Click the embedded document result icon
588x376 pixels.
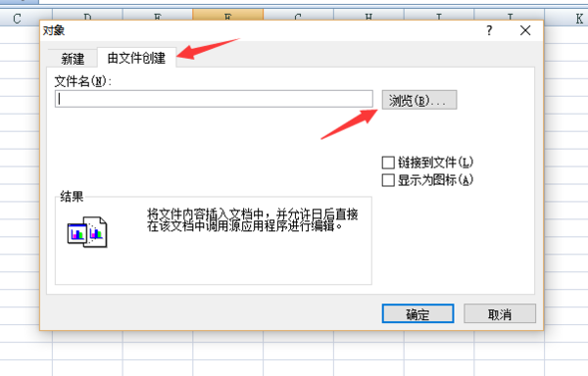pyautogui.click(x=87, y=232)
